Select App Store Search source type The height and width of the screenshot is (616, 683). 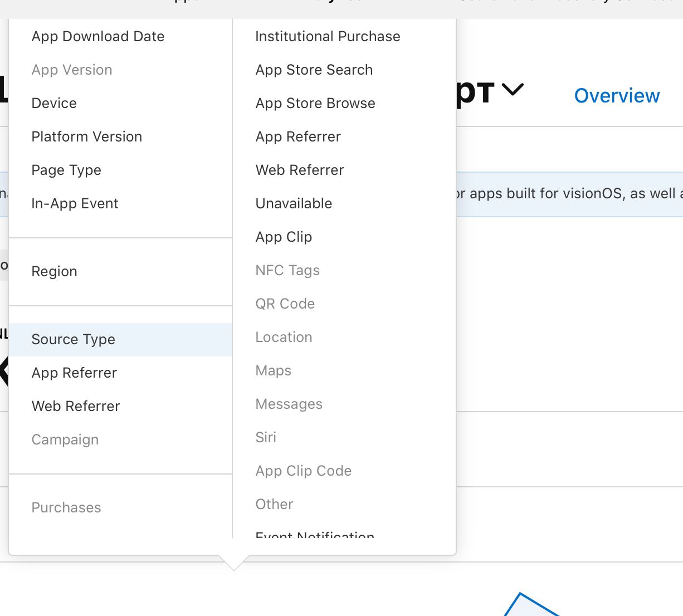coord(314,70)
